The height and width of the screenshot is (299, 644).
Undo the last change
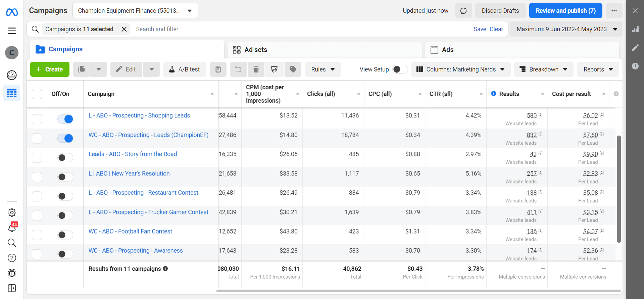coord(238,69)
